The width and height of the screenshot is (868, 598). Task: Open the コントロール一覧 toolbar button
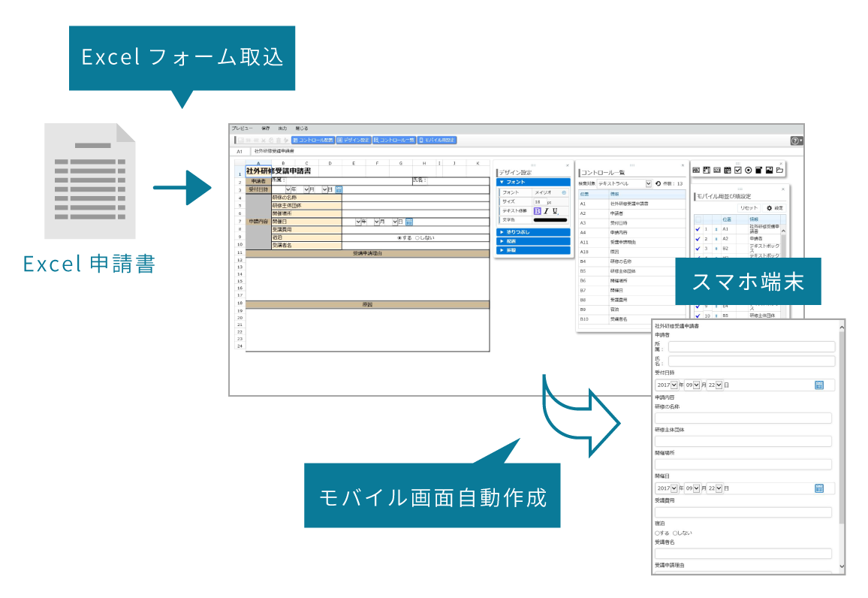click(394, 140)
